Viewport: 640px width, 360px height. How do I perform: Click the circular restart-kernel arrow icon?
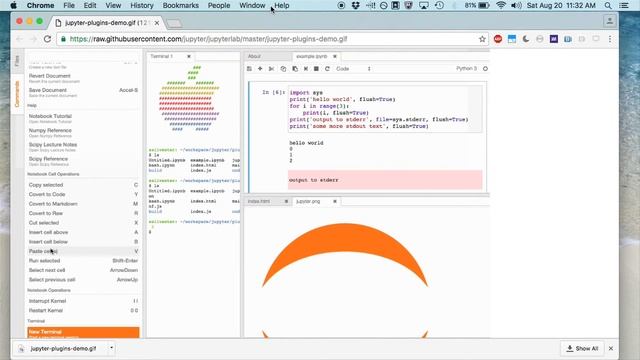[x=327, y=69]
